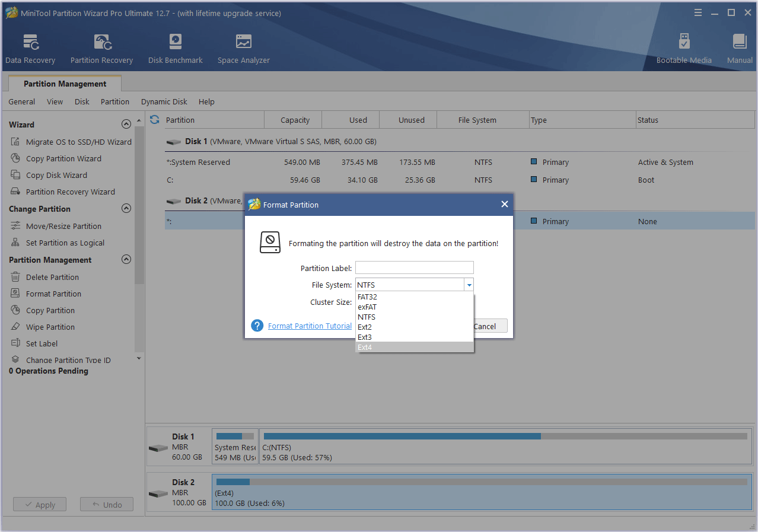Open the Space Analyzer tool
Viewport: 758px width, 532px height.
point(243,49)
